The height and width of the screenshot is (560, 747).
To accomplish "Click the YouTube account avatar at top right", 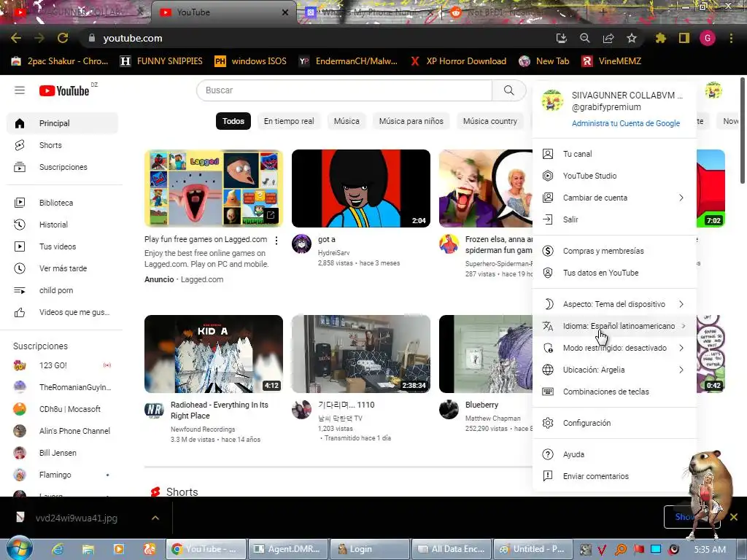I will pyautogui.click(x=713, y=90).
